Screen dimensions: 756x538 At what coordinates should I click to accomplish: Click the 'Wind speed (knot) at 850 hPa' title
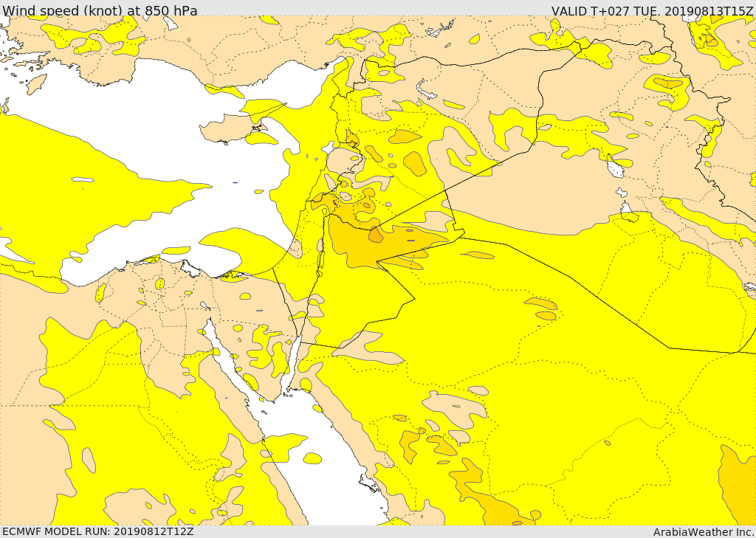(x=100, y=10)
